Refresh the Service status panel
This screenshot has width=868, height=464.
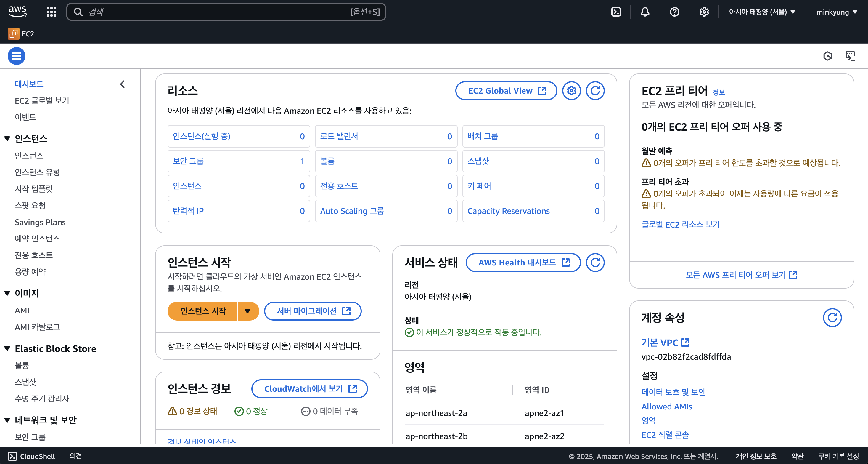coord(595,262)
